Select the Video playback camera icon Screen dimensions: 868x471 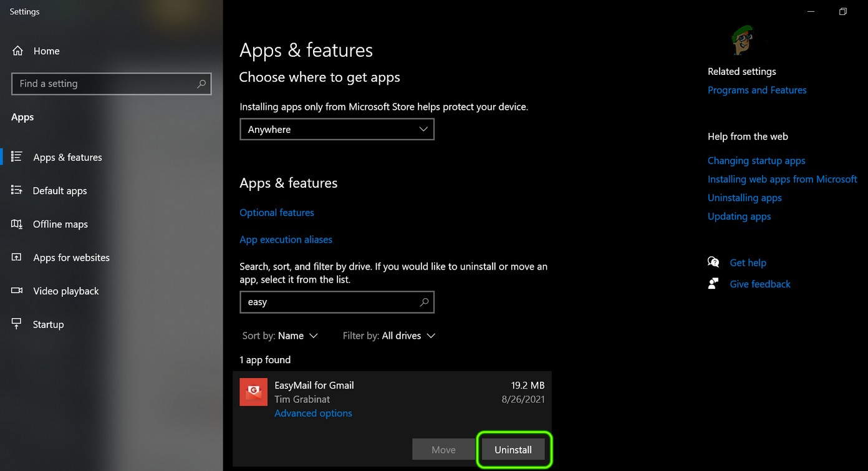[x=17, y=291]
